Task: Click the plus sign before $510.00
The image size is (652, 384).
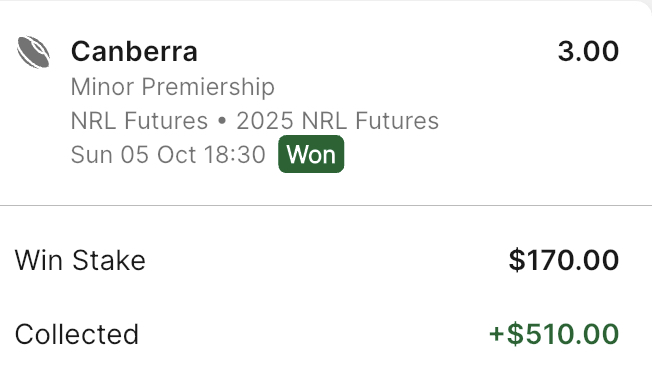Action: tap(497, 334)
